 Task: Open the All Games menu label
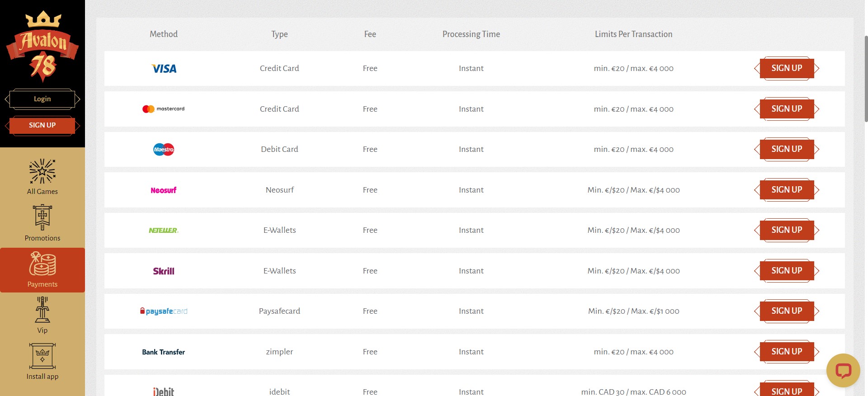42,192
